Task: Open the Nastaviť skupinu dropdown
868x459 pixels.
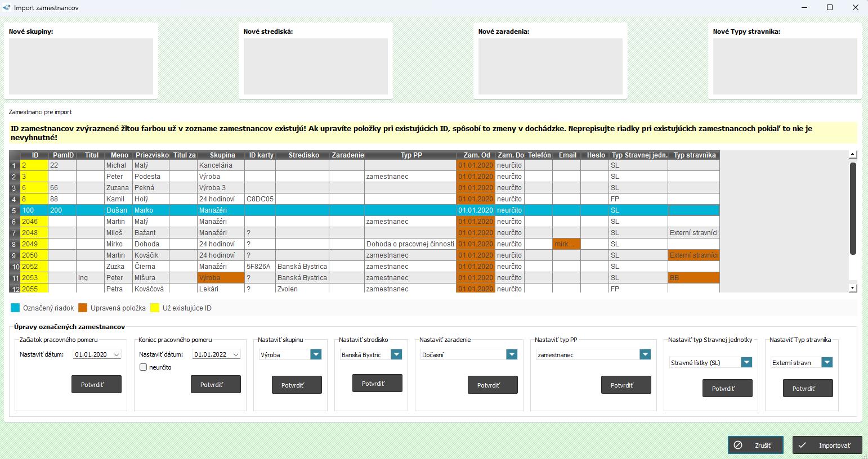Action: pos(316,354)
